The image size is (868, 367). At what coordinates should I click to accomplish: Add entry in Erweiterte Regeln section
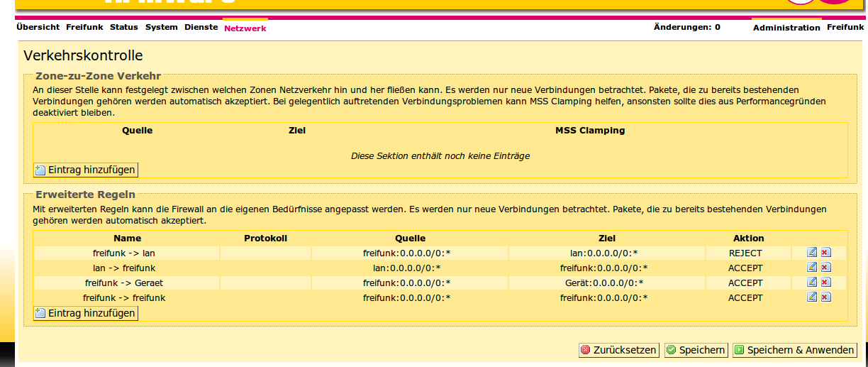point(85,313)
